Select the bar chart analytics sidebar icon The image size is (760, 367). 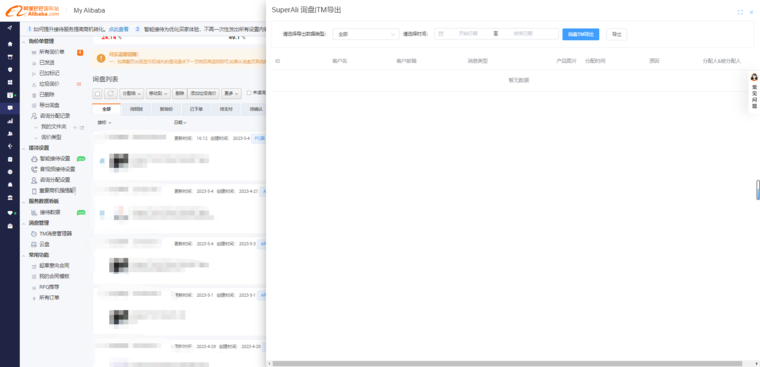coord(10,121)
